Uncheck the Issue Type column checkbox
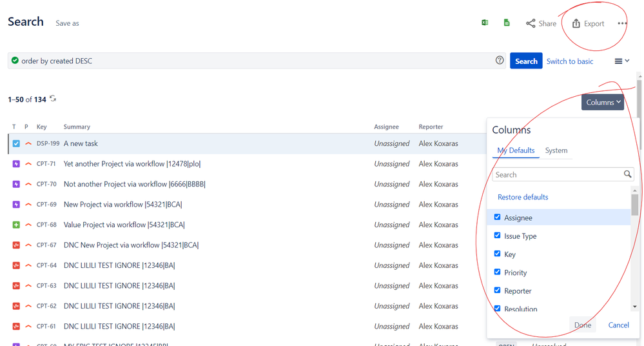Image resolution: width=644 pixels, height=346 pixels. coord(498,236)
